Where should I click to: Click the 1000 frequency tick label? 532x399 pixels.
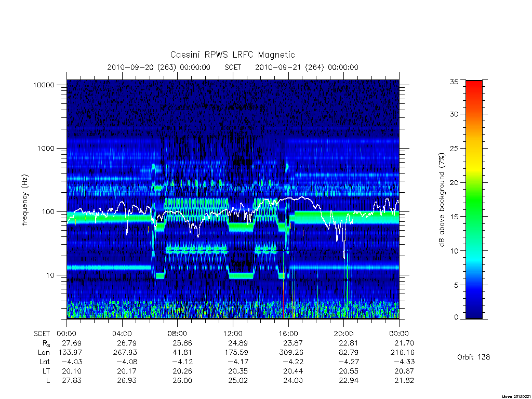(46, 148)
